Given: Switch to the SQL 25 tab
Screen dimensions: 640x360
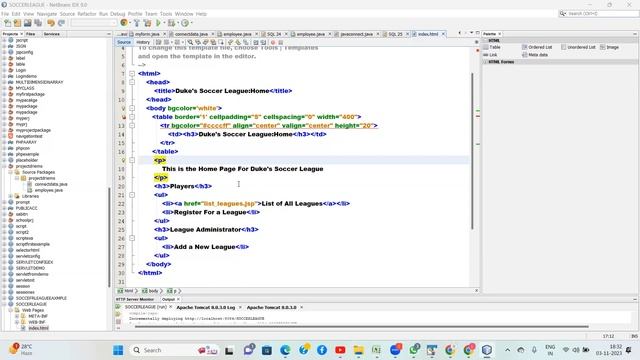Looking at the screenshot, I should 395,34.
